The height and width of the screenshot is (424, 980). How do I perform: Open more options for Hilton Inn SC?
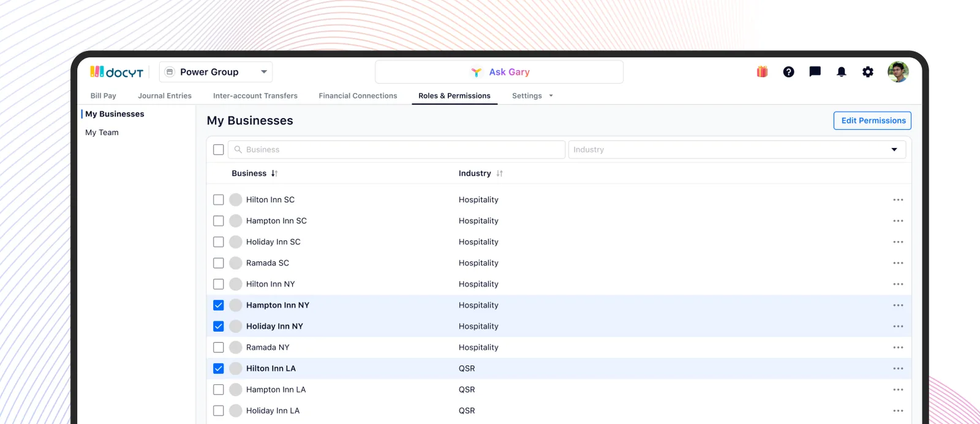pyautogui.click(x=898, y=200)
